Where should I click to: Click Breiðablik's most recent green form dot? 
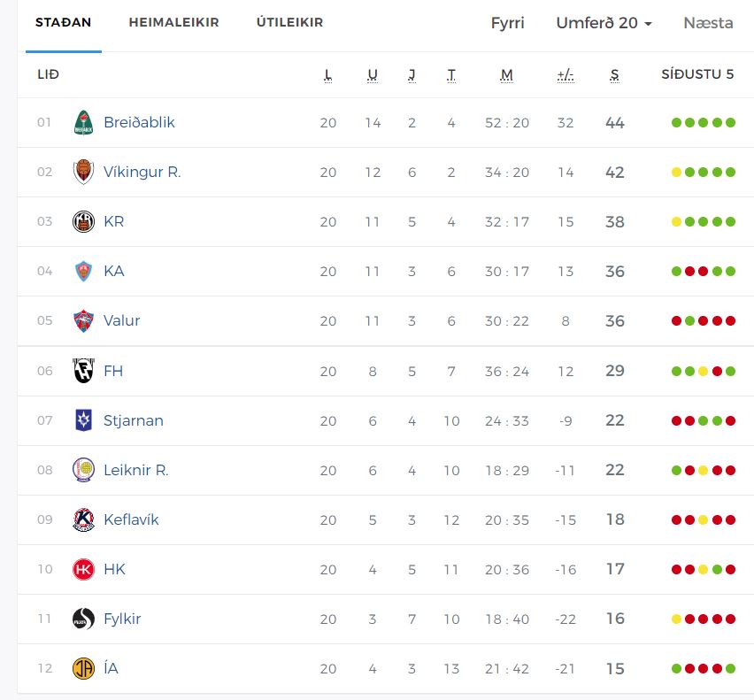coord(731,123)
